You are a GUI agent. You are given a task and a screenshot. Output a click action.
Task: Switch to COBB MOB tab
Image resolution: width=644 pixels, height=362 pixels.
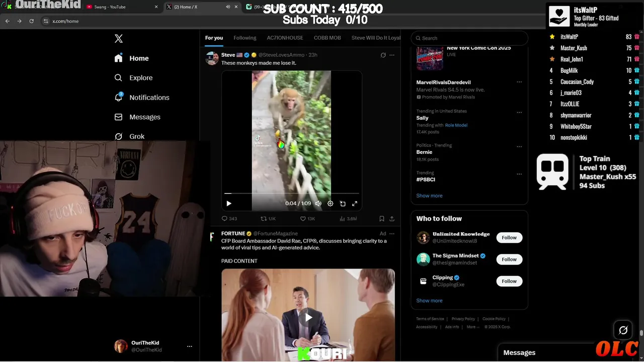[327, 38]
